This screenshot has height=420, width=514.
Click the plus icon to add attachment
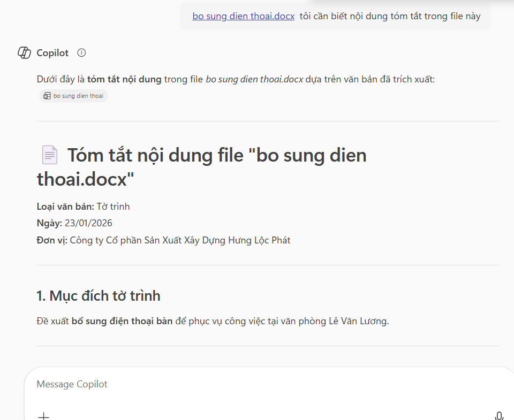(44, 416)
